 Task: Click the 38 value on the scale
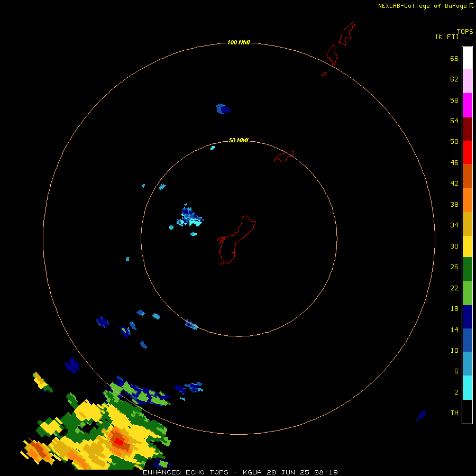(x=454, y=205)
